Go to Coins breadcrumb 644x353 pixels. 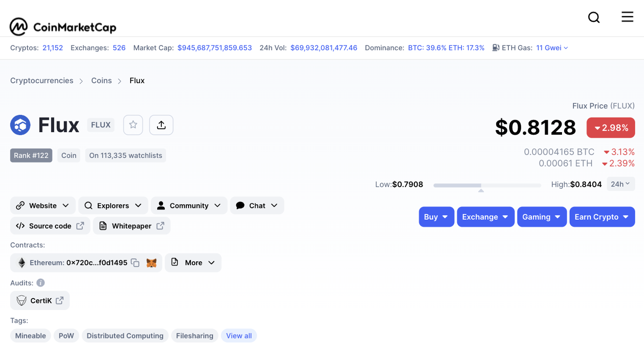(x=101, y=81)
